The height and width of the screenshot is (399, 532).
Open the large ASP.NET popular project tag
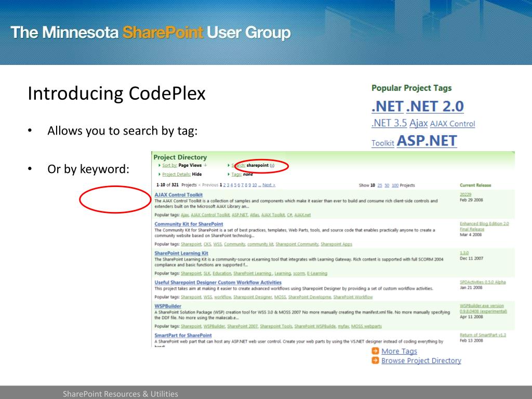pos(427,140)
